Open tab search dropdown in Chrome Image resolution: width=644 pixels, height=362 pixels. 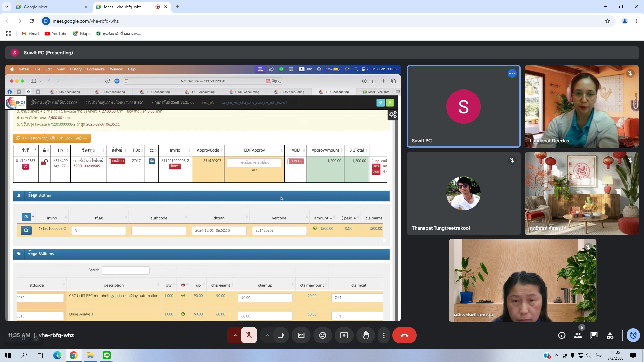coord(7,7)
